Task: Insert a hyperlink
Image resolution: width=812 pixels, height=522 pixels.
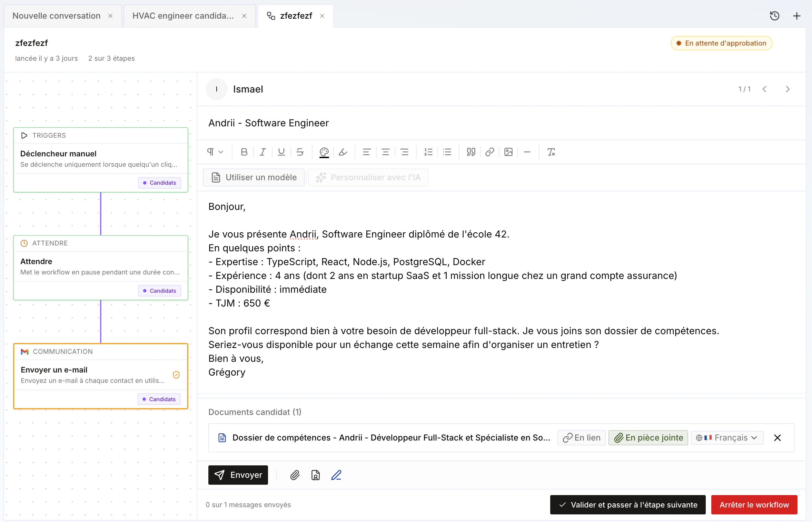Action: pos(490,152)
